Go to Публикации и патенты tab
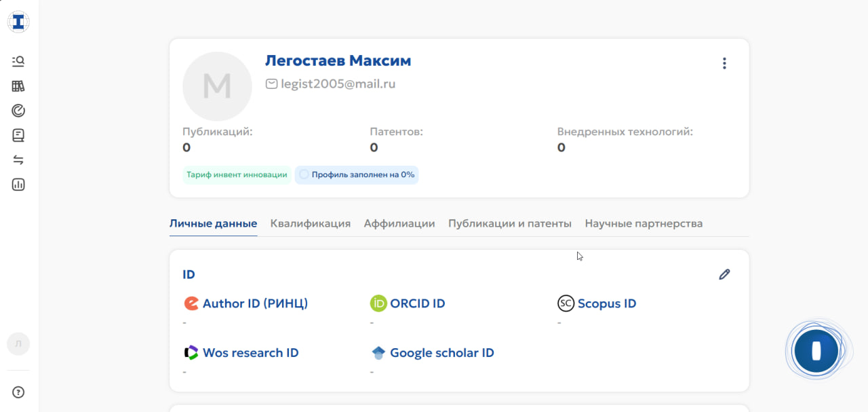This screenshot has height=412, width=868. (x=510, y=223)
